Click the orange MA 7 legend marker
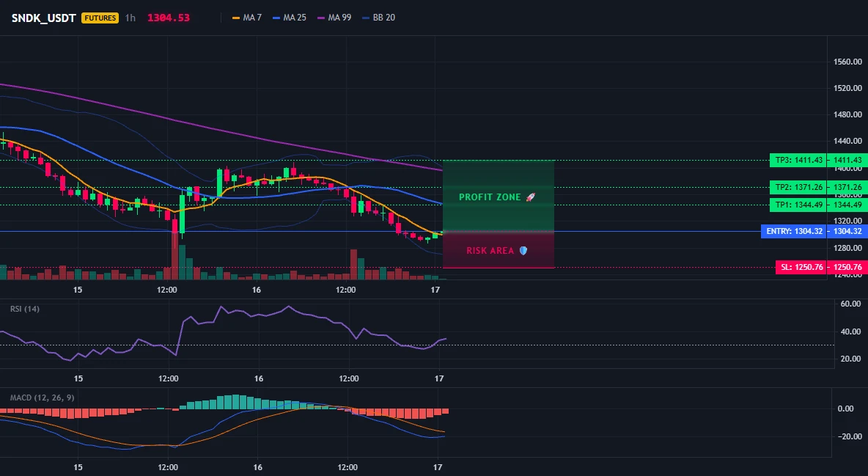The height and width of the screenshot is (476, 868). tap(236, 18)
